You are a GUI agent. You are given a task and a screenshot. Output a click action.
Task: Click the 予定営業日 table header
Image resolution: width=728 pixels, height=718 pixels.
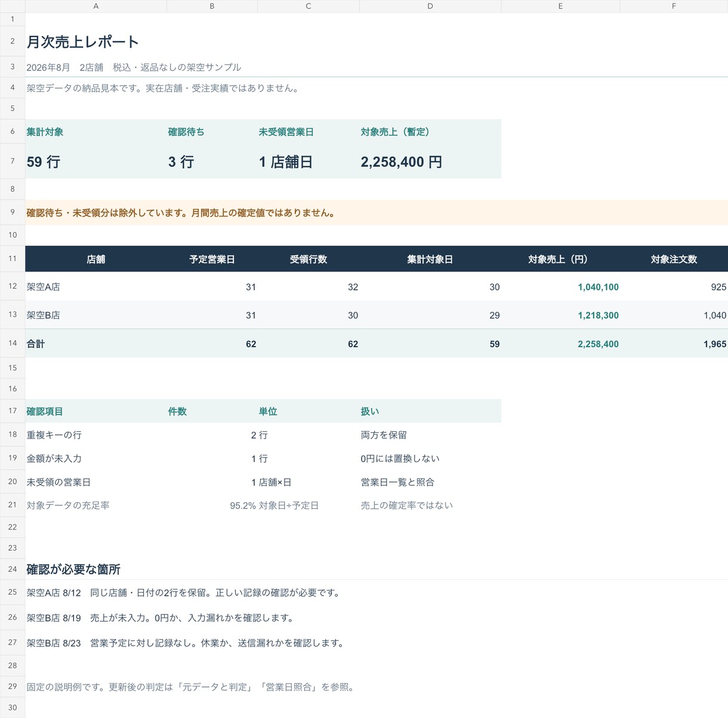coord(212,259)
